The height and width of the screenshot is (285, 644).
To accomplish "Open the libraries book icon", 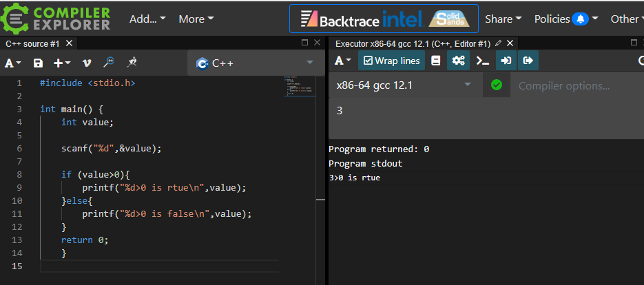I will pos(435,61).
